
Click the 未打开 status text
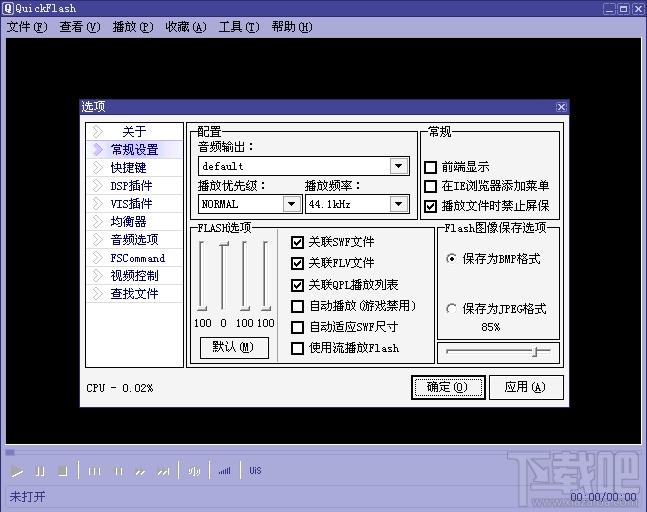27,496
